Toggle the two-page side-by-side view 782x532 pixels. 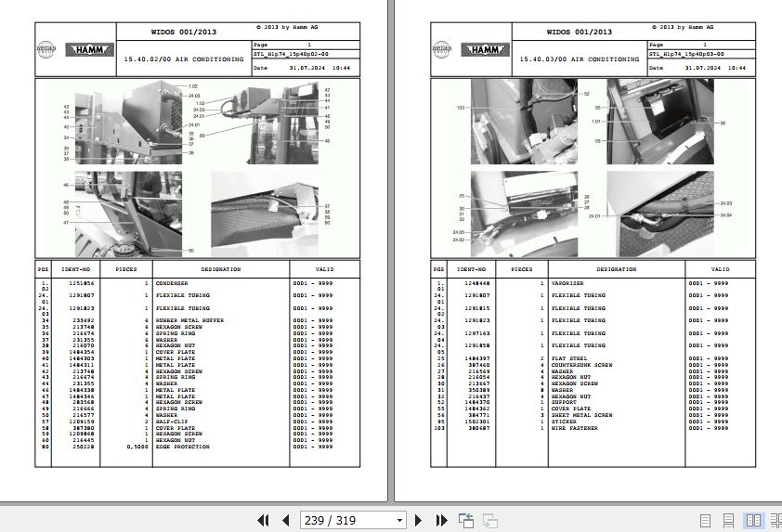tap(753, 521)
